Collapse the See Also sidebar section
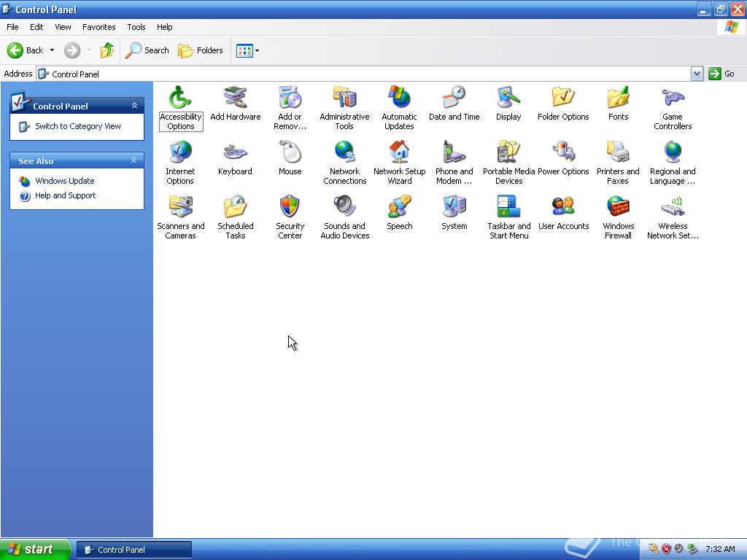This screenshot has height=560, width=747. coord(134,160)
